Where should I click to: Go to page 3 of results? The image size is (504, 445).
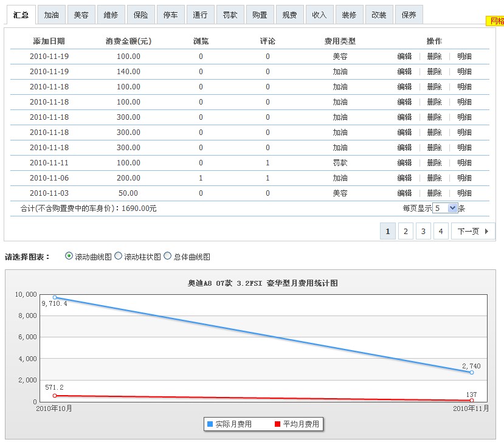423,231
